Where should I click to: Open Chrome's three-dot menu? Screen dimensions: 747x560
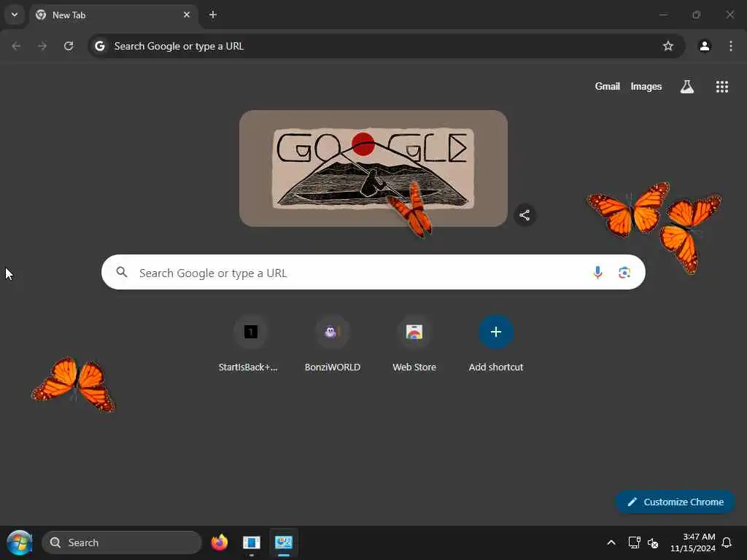pyautogui.click(x=731, y=46)
